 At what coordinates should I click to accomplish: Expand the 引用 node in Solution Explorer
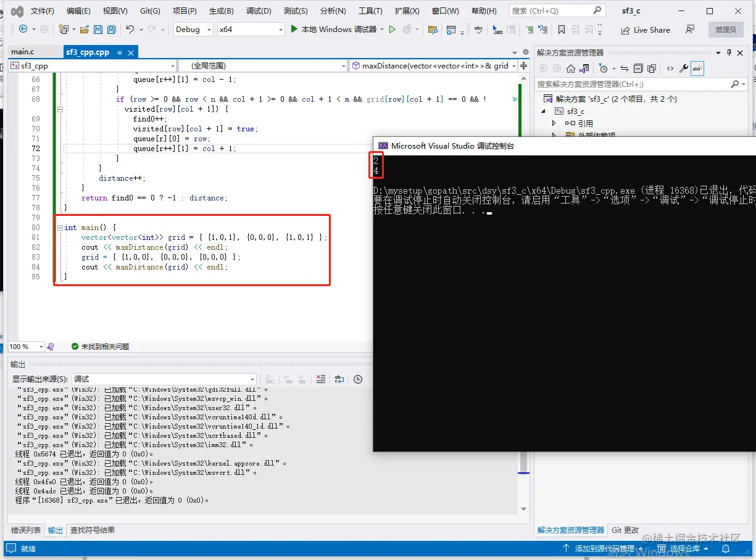pyautogui.click(x=554, y=123)
